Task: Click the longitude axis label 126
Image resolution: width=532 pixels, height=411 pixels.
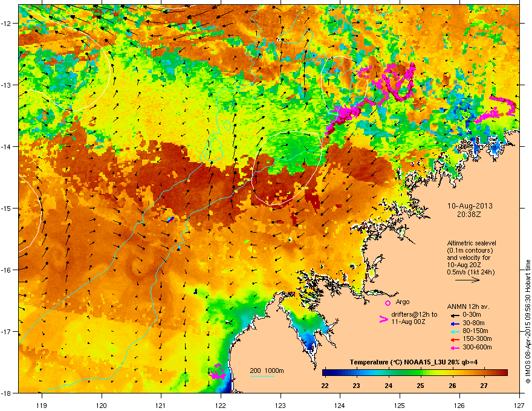Action: tap(459, 405)
